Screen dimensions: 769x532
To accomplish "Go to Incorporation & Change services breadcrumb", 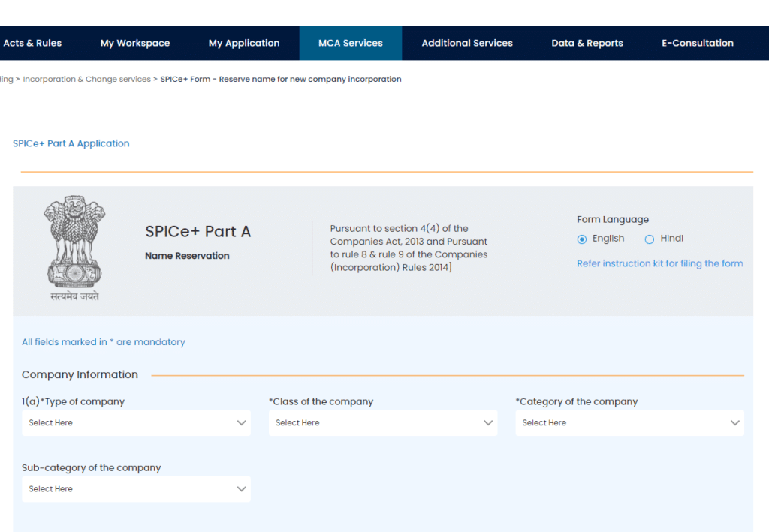I will [87, 79].
